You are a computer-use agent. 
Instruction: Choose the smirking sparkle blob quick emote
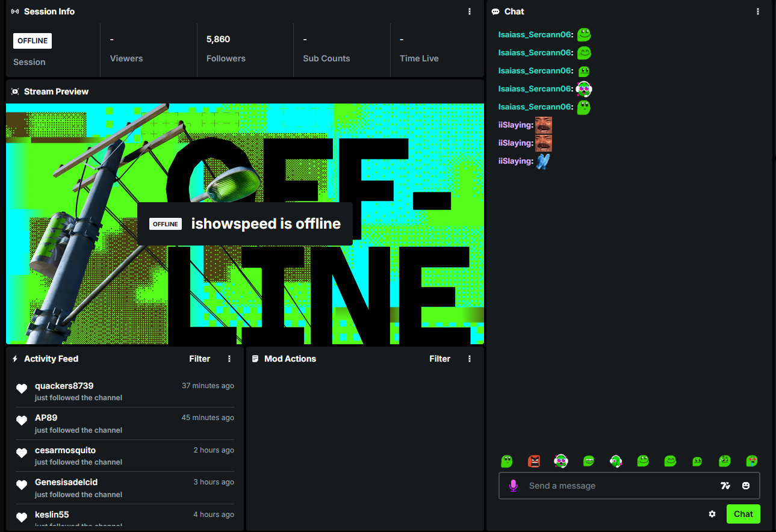click(x=725, y=461)
